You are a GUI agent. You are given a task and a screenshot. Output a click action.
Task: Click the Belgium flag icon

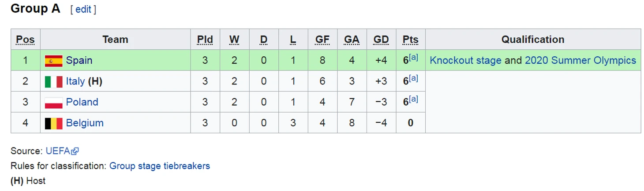tap(53, 123)
